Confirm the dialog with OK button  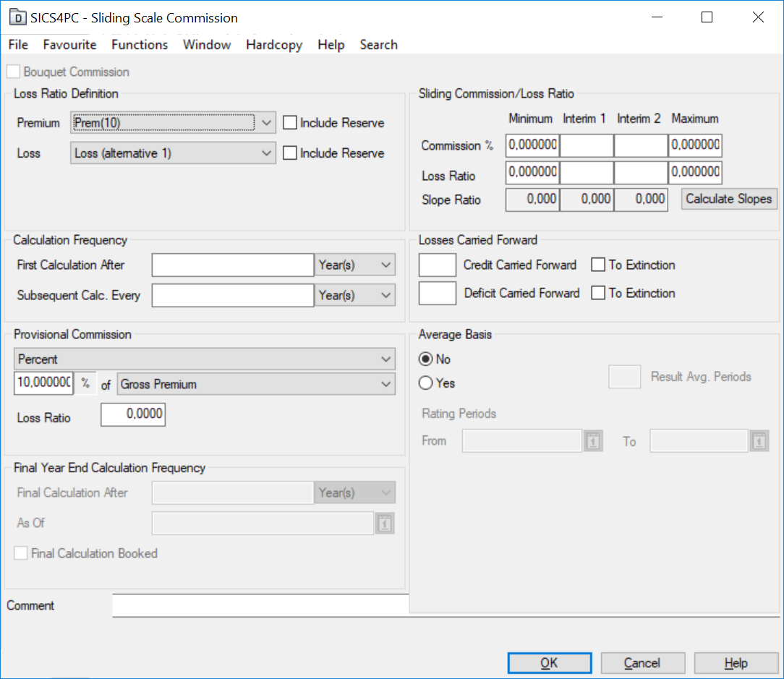coord(550,663)
